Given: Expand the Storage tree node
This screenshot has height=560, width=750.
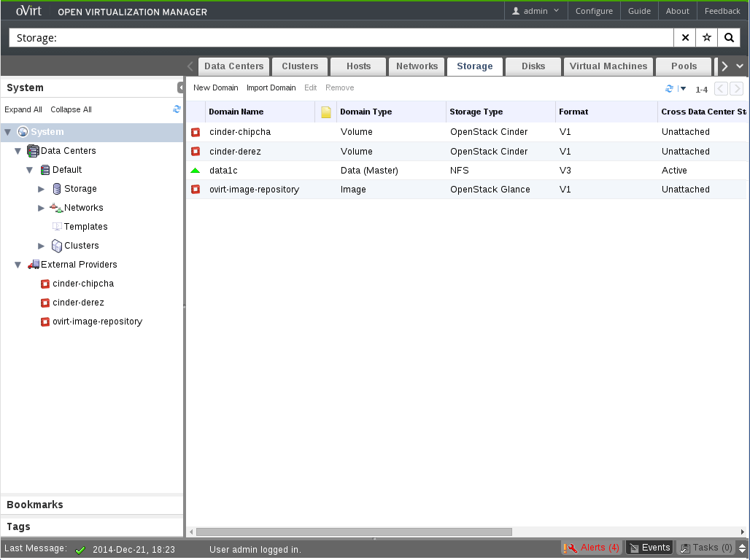Looking at the screenshot, I should (x=42, y=189).
